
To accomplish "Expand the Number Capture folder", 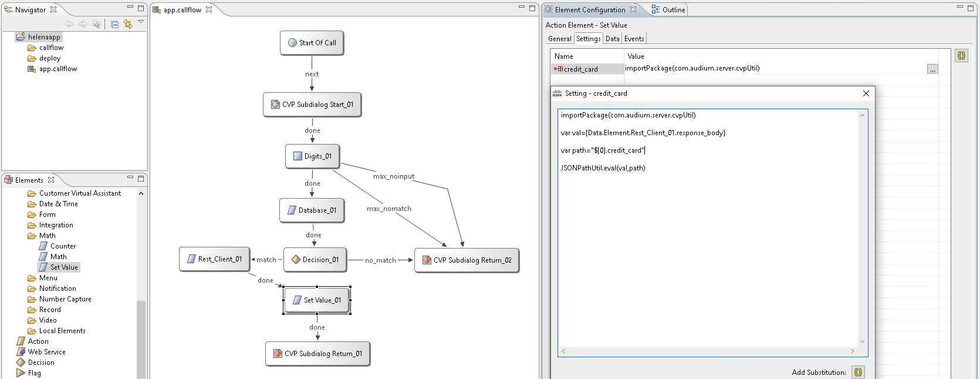I will click(x=65, y=299).
